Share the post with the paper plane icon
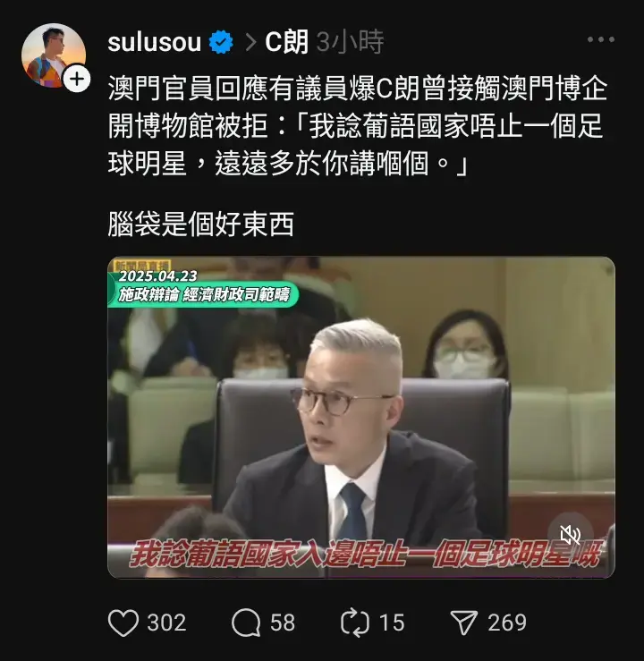 (464, 623)
